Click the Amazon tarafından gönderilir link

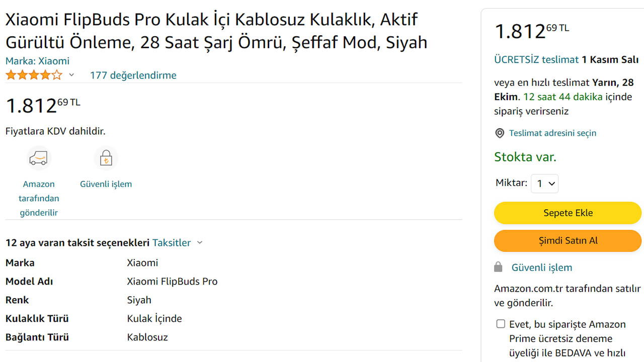point(39,198)
